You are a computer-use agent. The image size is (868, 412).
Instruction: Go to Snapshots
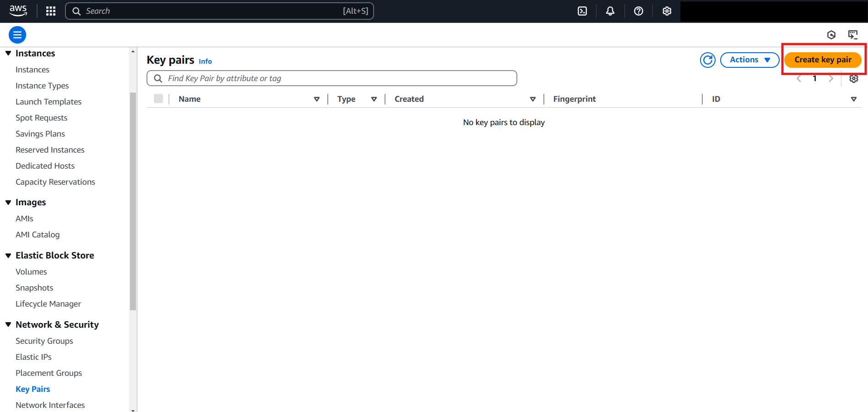point(34,288)
